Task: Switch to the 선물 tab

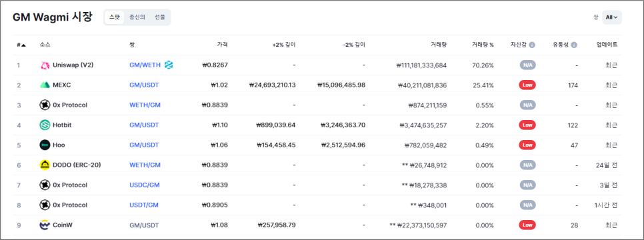Action: pos(160,17)
